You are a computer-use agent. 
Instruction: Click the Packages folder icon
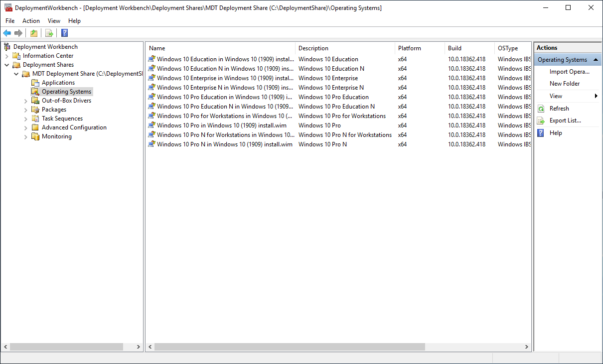tap(35, 110)
